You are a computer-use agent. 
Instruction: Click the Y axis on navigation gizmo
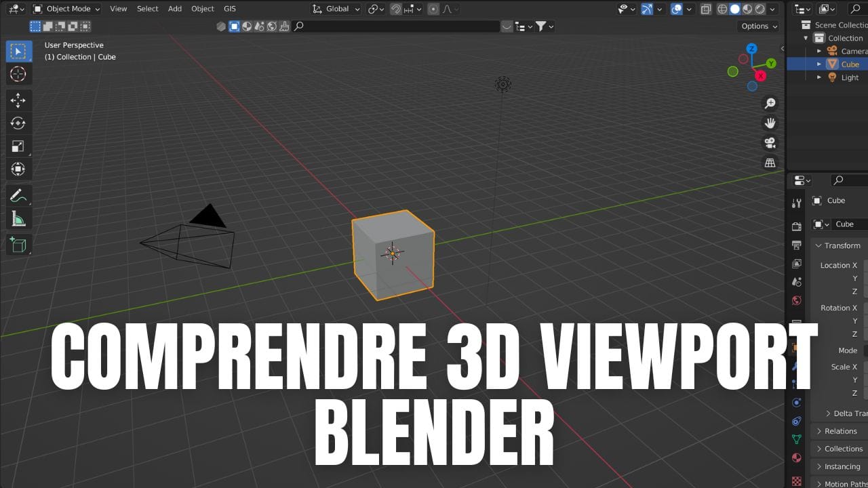click(771, 63)
